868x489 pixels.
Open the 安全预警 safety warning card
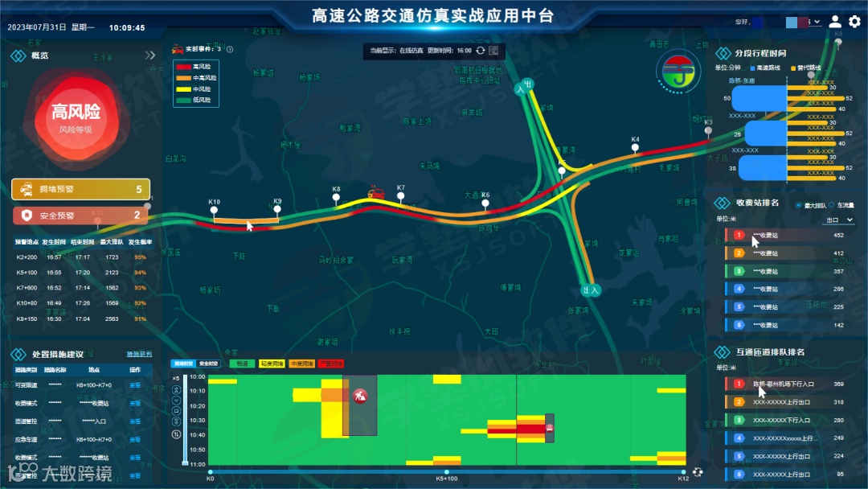81,215
